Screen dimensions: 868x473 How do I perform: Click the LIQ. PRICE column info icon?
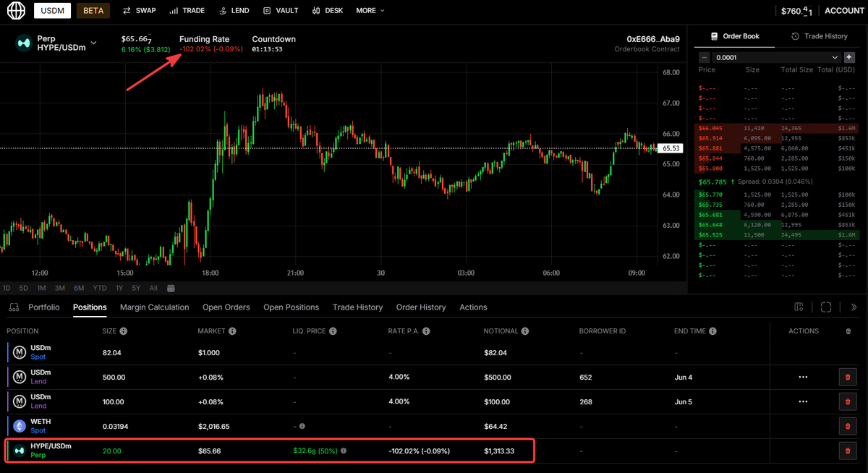(332, 331)
